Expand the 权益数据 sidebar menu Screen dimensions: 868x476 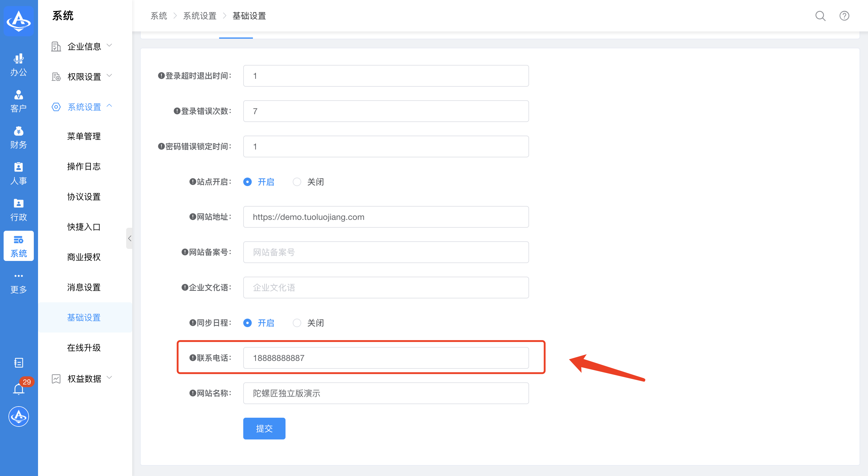coord(84,378)
